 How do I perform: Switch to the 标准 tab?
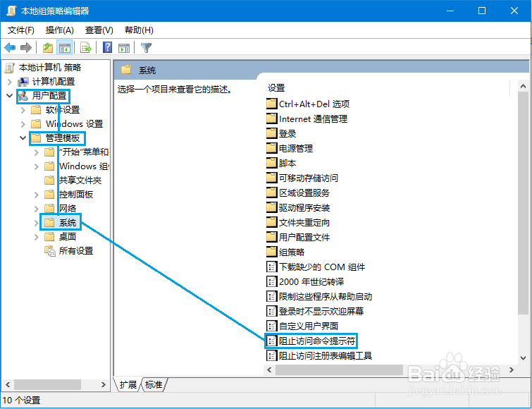[154, 384]
